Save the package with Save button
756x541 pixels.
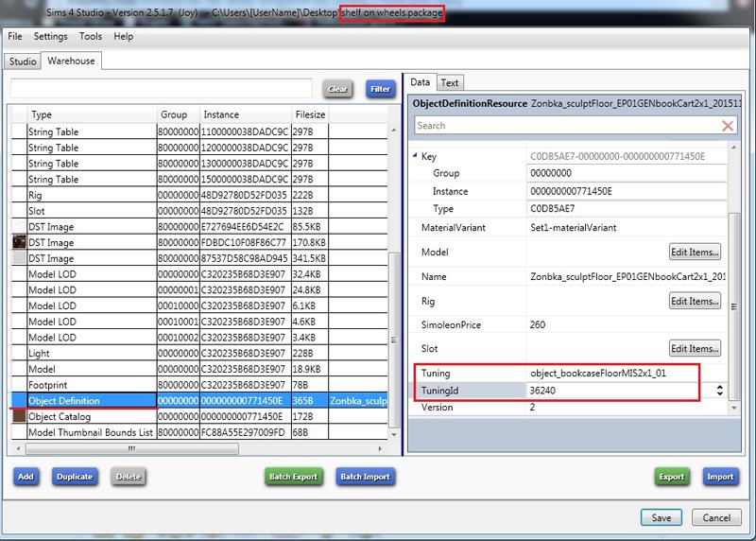(661, 517)
